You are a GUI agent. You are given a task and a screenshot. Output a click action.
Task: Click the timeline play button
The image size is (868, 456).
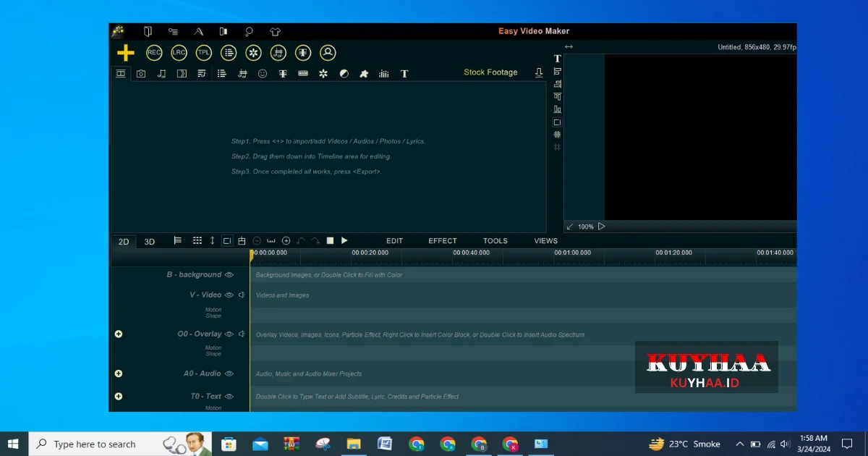[344, 240]
